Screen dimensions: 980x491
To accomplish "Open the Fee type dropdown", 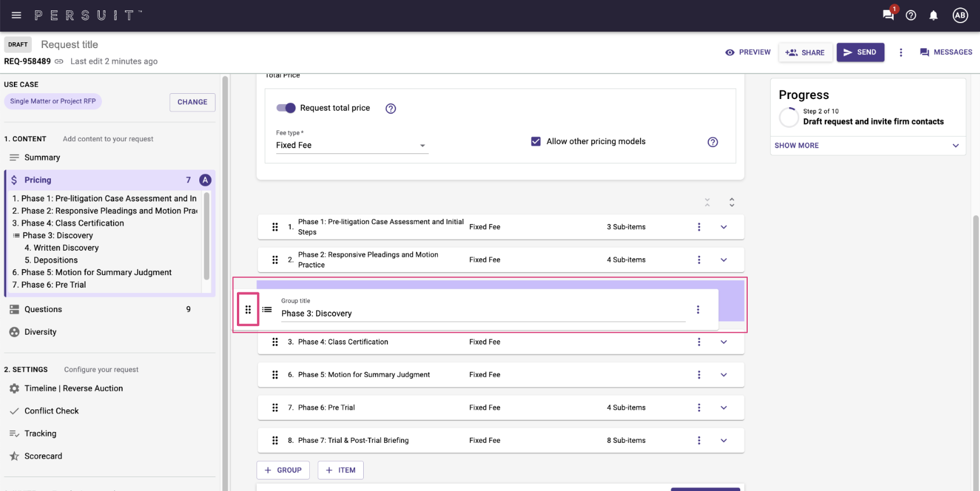I will (x=352, y=145).
